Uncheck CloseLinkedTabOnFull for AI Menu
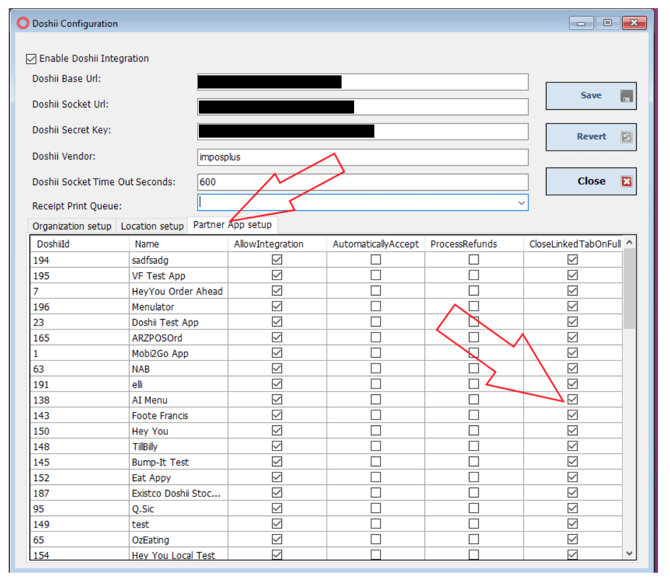Image resolution: width=670 pixels, height=580 pixels. pos(573,399)
